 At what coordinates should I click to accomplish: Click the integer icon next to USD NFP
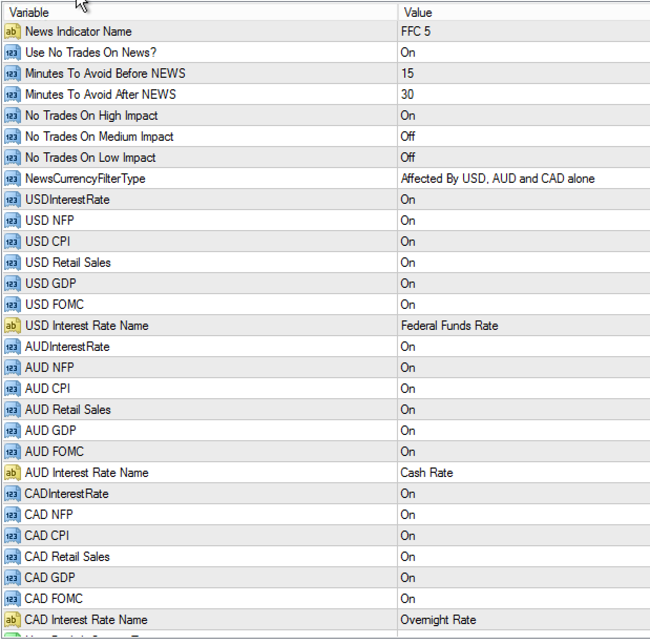(12, 221)
